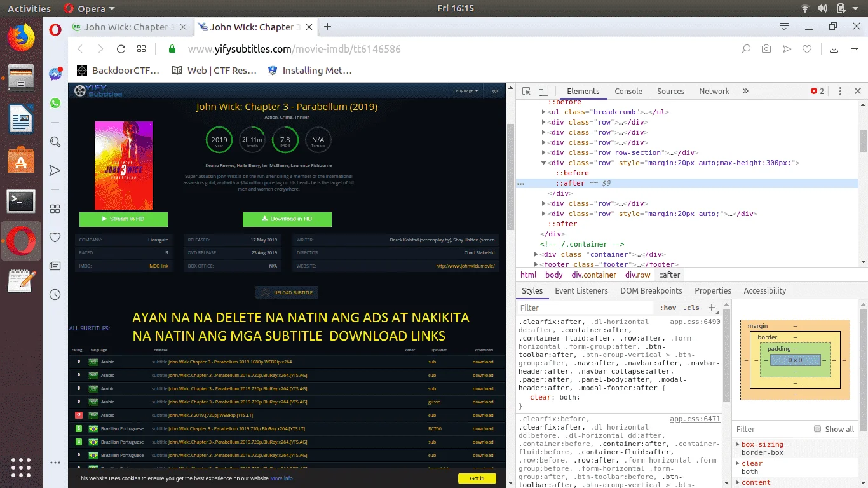Open the Opera main menu logo in sidebar
Screen dimensions: 868x488
(55, 29)
